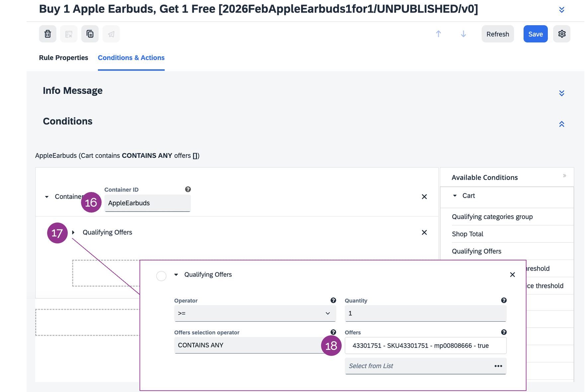
Task: Open the Operator dropdown showing >=
Action: (255, 313)
